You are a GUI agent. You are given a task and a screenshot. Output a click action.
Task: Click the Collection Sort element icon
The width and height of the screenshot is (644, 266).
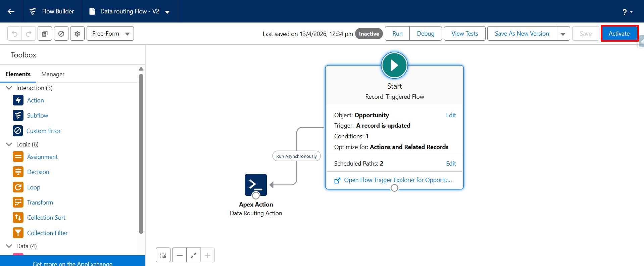(18, 217)
